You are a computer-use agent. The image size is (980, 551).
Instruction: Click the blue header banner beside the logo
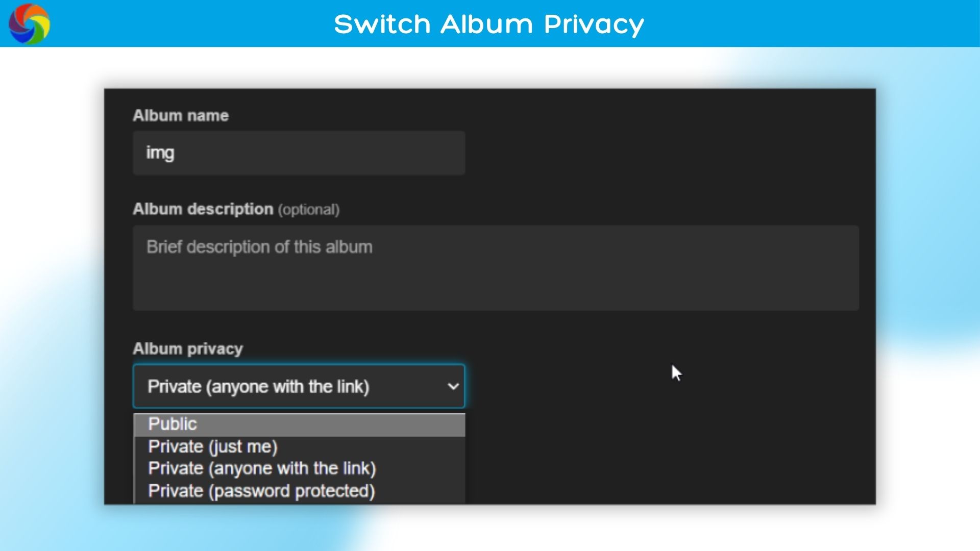coord(179,24)
